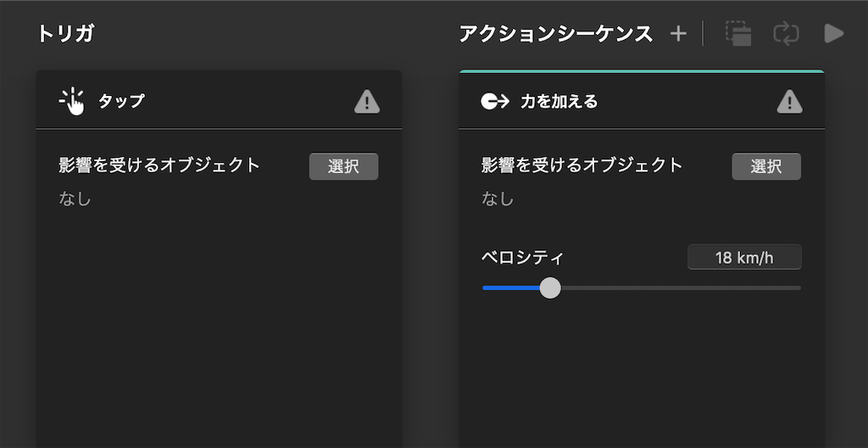Click the 18 km/h velocity field
Image resolution: width=868 pixels, height=448 pixels.
coord(744,257)
